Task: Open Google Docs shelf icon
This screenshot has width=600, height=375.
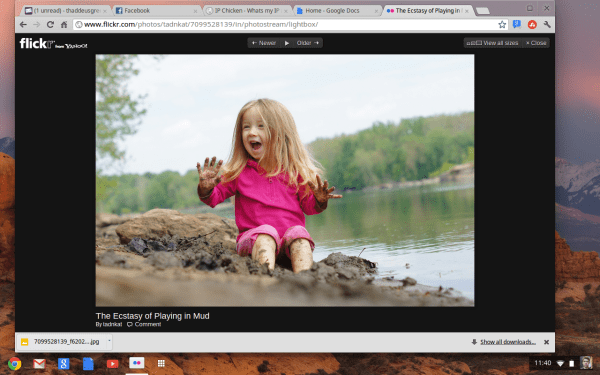Action: click(x=88, y=364)
